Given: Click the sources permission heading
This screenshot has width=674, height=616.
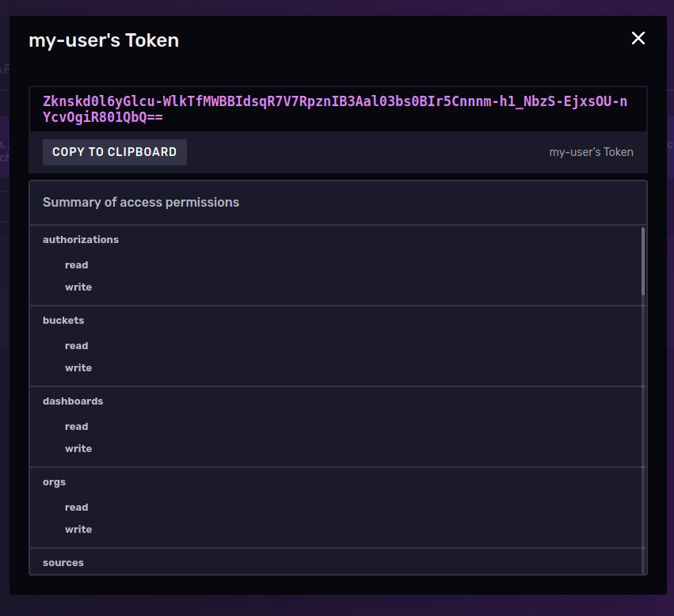Looking at the screenshot, I should pyautogui.click(x=63, y=563).
